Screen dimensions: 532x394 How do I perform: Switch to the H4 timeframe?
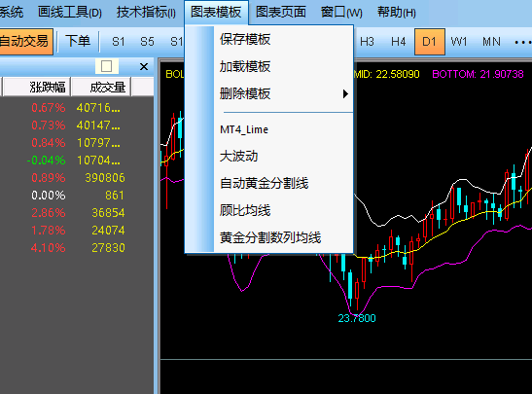coord(399,42)
